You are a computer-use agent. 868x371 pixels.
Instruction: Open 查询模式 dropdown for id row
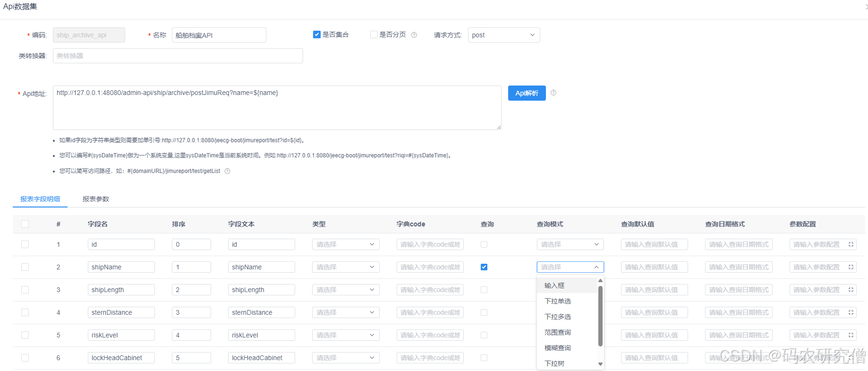tap(570, 244)
